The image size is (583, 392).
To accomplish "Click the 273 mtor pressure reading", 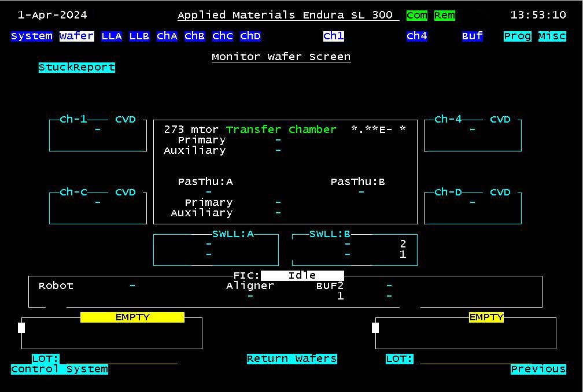I will [191, 130].
